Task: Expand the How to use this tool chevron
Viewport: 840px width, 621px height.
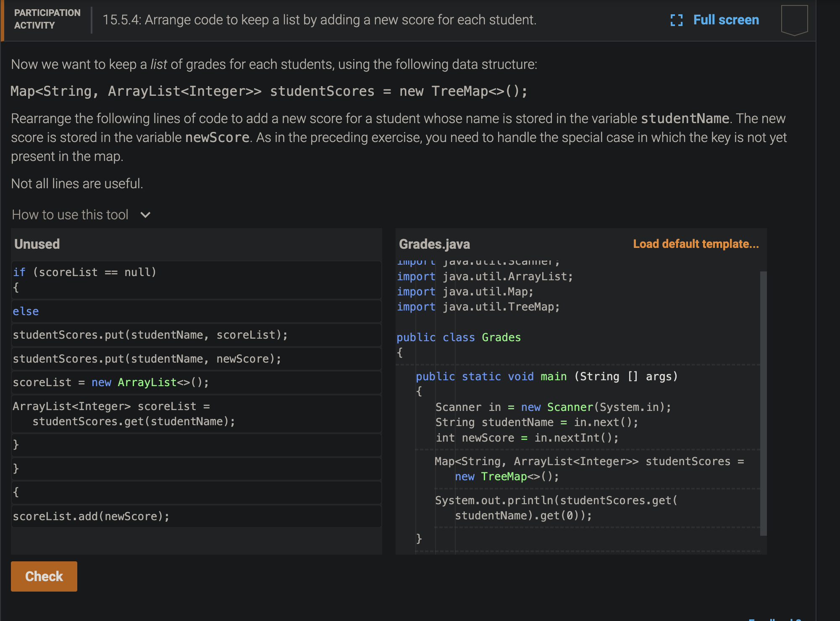Action: click(145, 215)
